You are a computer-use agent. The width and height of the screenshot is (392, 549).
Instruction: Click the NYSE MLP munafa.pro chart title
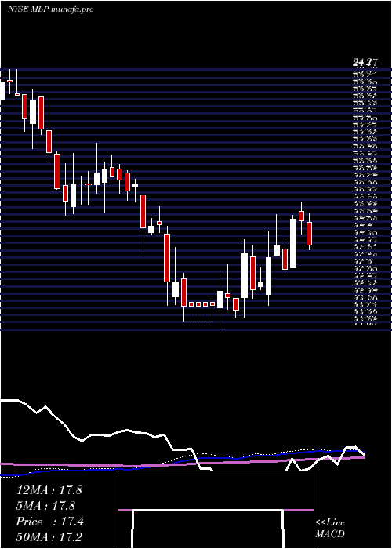point(51,9)
